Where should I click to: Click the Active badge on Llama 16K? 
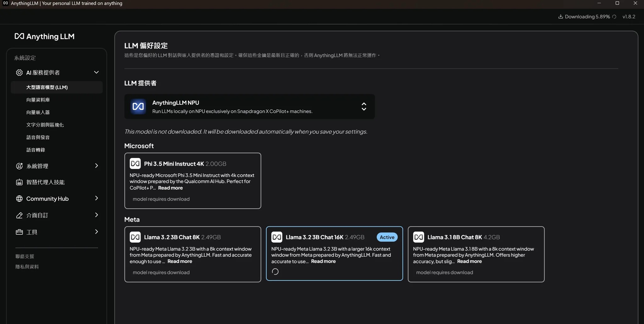click(x=387, y=237)
